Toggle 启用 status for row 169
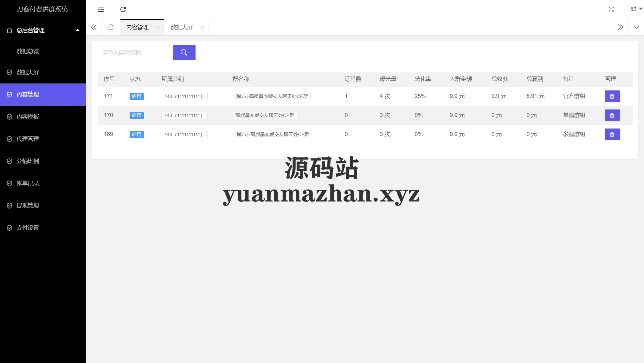The image size is (644, 363). (137, 135)
